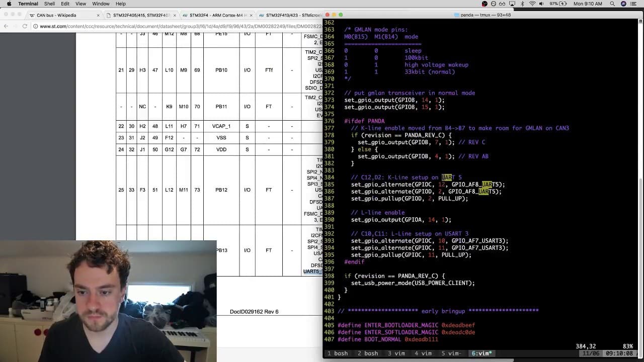
Task: Switch to STM32F405/415 datasheet tab
Action: [x=140, y=15]
